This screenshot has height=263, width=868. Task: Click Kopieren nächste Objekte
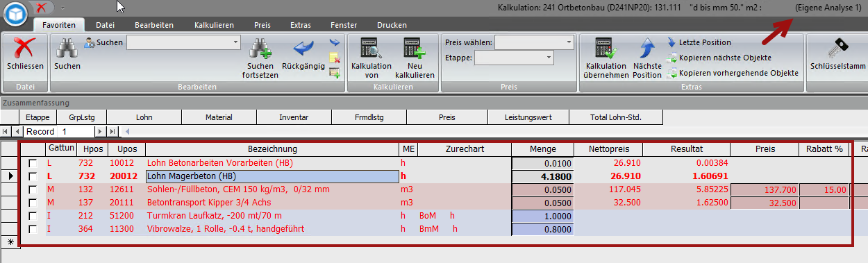pos(718,58)
